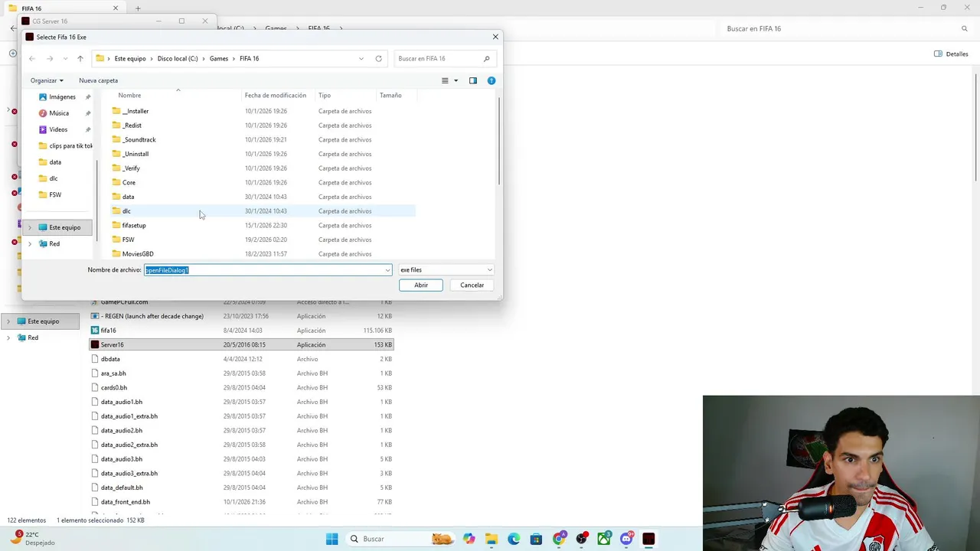This screenshot has height=551, width=980.
Task: Open OBS Studio from taskbar
Action: (x=581, y=539)
